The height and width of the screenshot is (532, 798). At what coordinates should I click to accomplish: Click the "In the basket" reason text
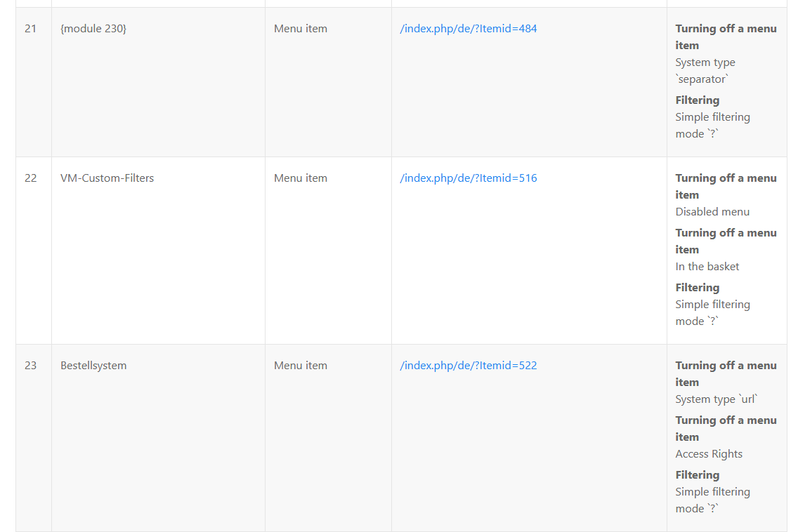(707, 267)
